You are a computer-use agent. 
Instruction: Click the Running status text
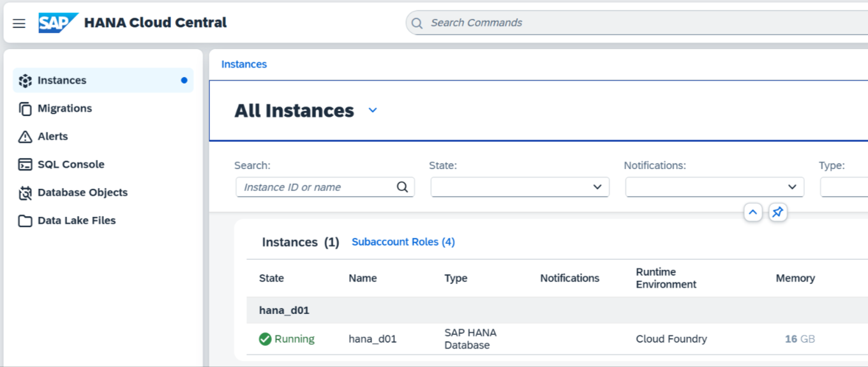click(x=294, y=339)
